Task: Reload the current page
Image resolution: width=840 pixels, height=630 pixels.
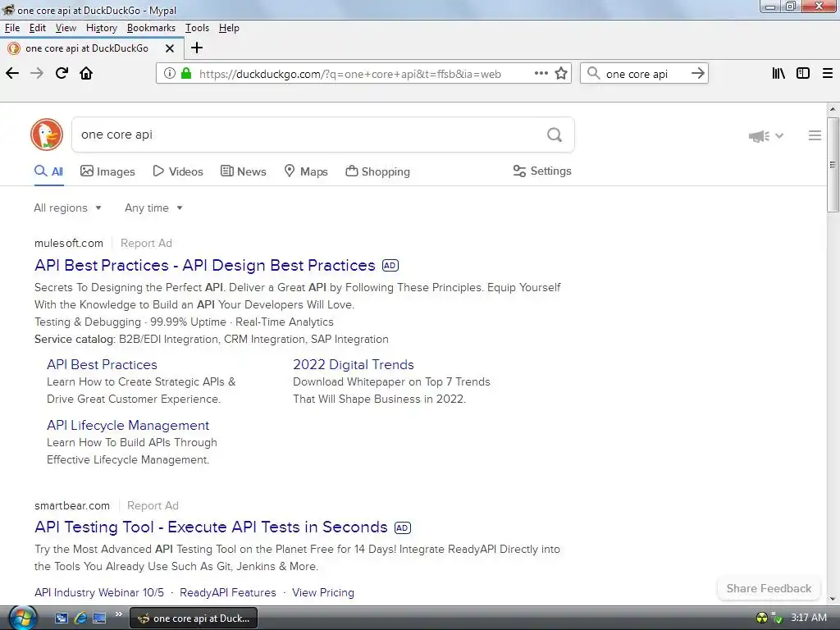Action: click(x=62, y=73)
